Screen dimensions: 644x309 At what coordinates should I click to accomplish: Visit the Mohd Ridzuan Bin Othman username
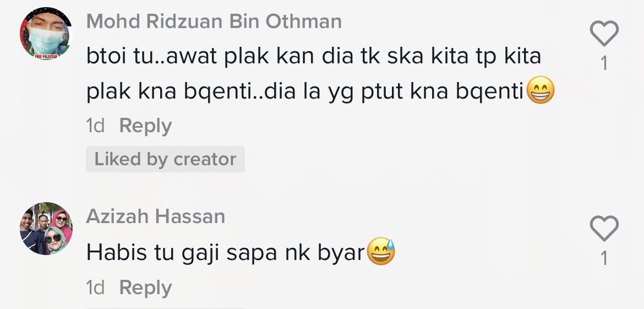click(x=214, y=21)
